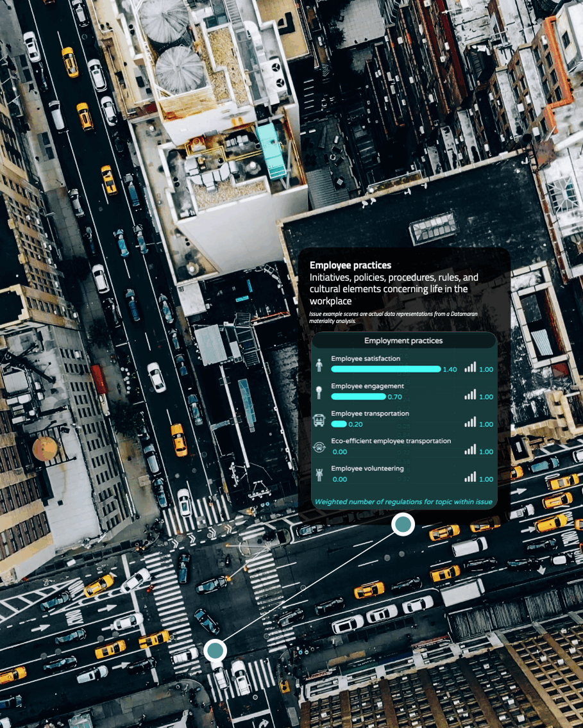Click the Employee transportation 0.20 bar
Screen dimensions: 583x728
(x=339, y=424)
